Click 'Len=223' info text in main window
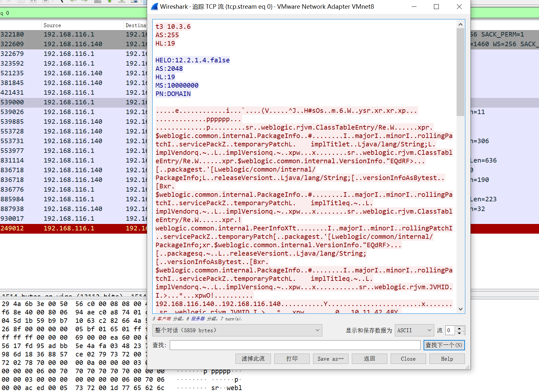The height and width of the screenshot is (392, 539). (483, 199)
